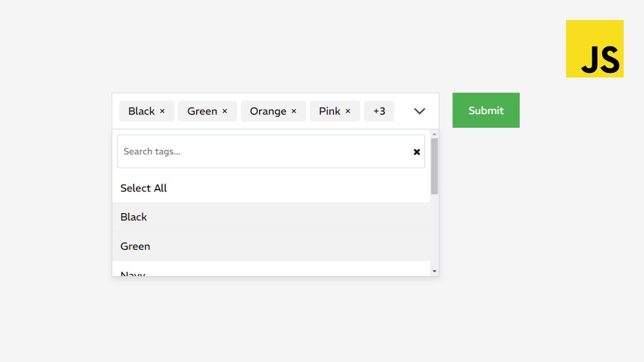The image size is (644, 362).
Task: Remove the Orange tag via its × icon
Action: coord(294,112)
